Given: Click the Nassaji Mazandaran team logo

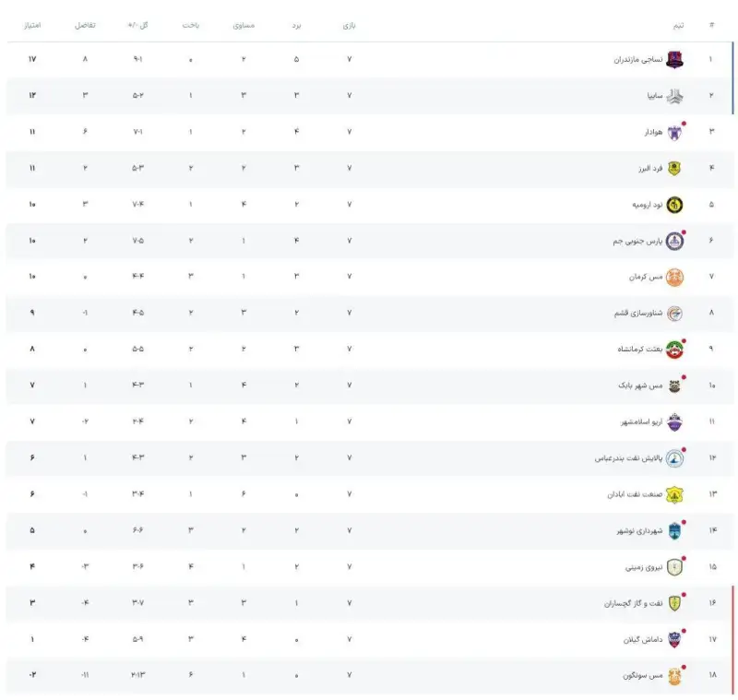Looking at the screenshot, I should tap(675, 60).
